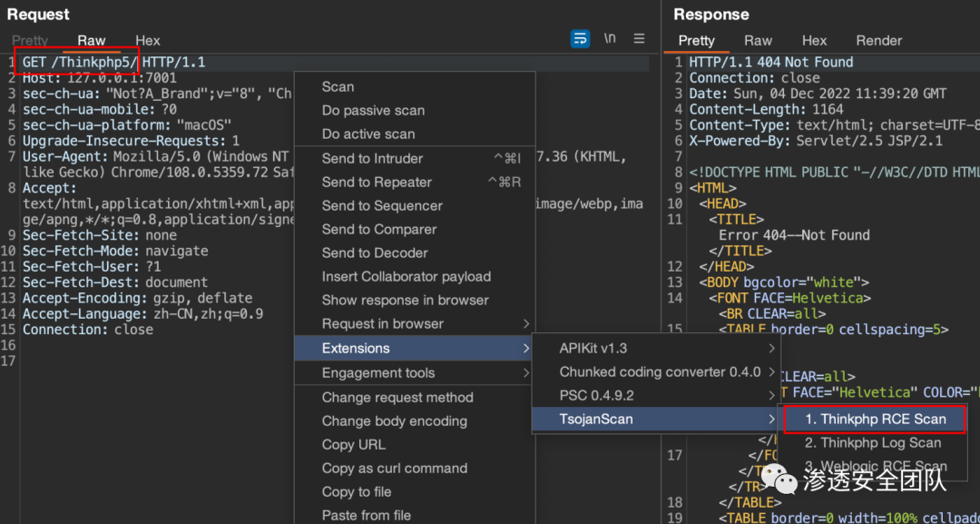Select 1. Thinkphp RCE Scan option
The height and width of the screenshot is (524, 980).
(876, 419)
